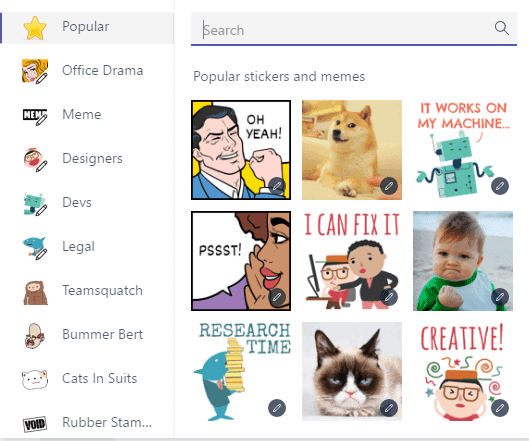Select the Rubber Stamp category
Screen dimensions: 529x441
coord(87,423)
